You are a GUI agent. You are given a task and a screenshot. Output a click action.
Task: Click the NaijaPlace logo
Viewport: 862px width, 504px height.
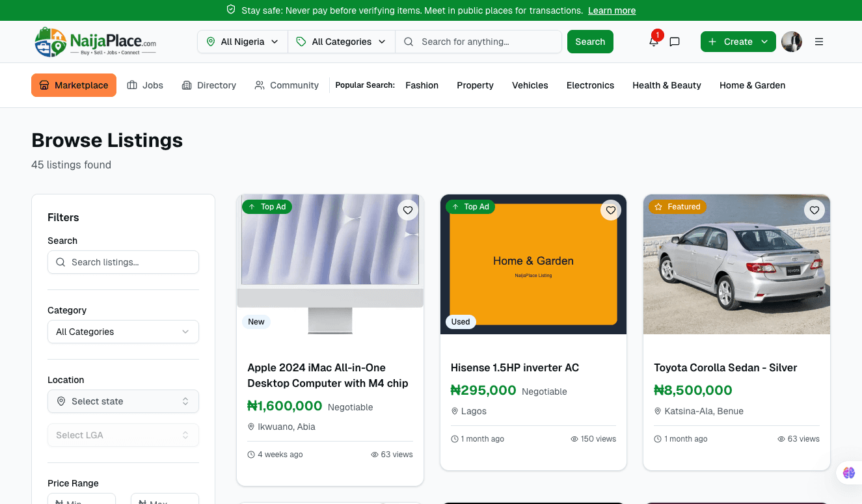[x=96, y=42]
